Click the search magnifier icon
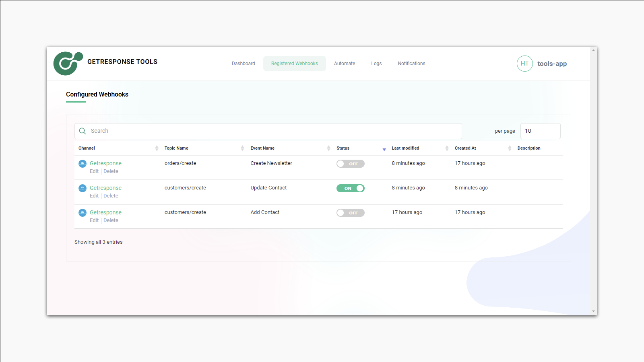 click(x=82, y=131)
